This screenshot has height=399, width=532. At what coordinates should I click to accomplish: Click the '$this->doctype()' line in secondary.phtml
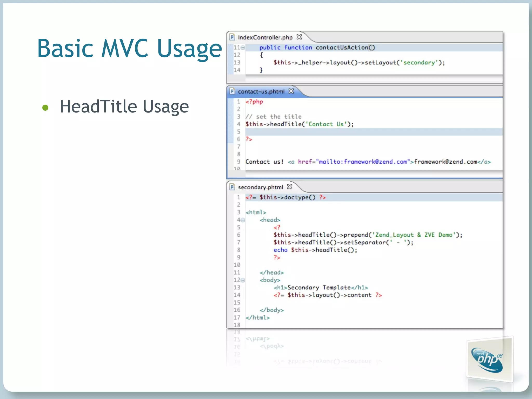(x=286, y=197)
